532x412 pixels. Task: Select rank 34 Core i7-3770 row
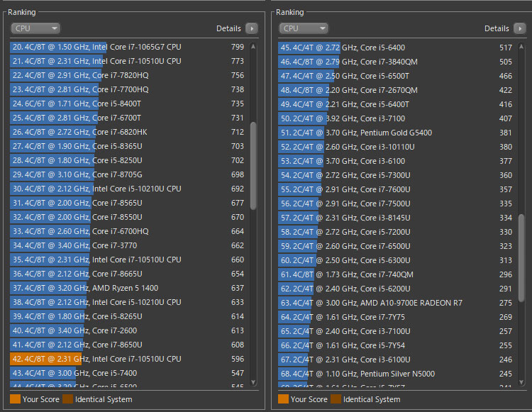[x=128, y=245]
